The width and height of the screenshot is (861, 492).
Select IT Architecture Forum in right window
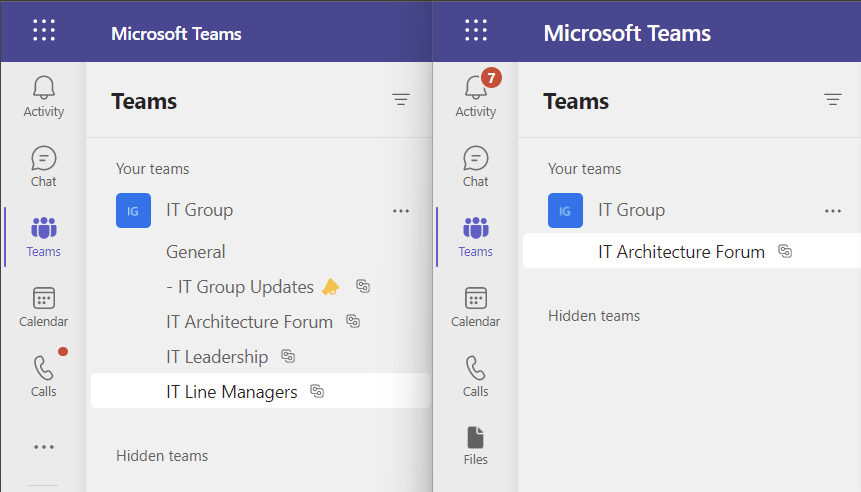point(692,251)
